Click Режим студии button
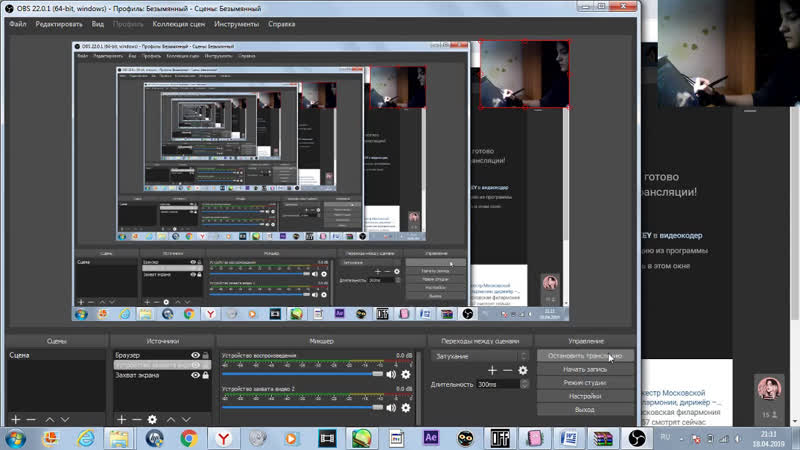800x450 pixels. pos(585,383)
